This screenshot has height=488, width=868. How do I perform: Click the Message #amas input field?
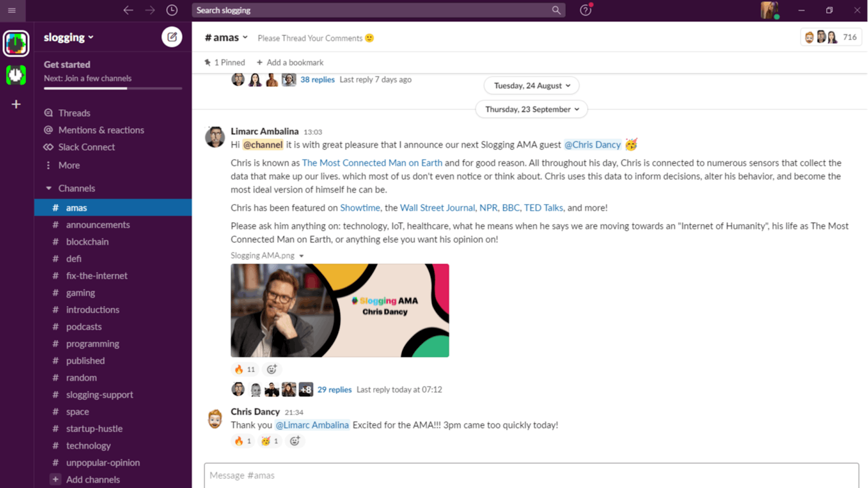tap(531, 475)
